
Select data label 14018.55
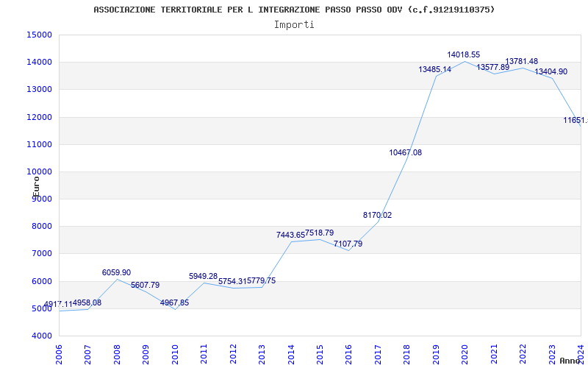(x=464, y=54)
